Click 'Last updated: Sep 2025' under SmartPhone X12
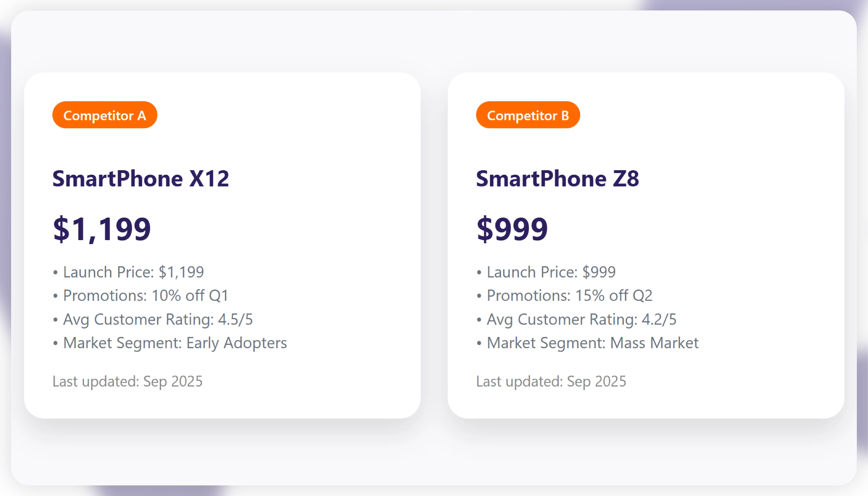The image size is (868, 496). [x=127, y=381]
